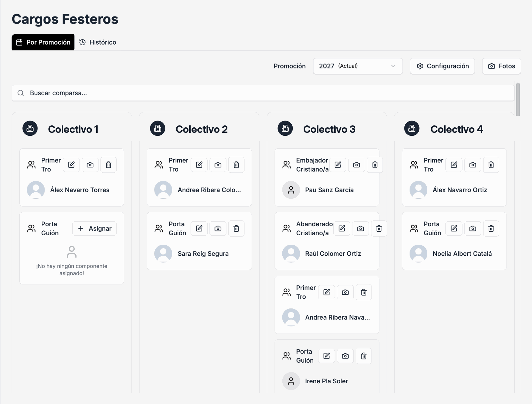Click camera icon for Colectivo 2 Porta Guión
This screenshot has height=404, width=532.
tap(218, 229)
